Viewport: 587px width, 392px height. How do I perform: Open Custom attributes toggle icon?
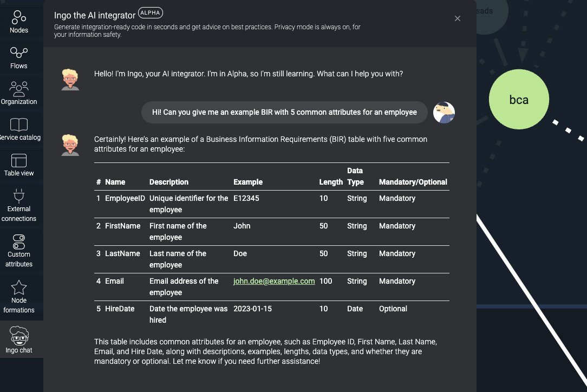(19, 241)
